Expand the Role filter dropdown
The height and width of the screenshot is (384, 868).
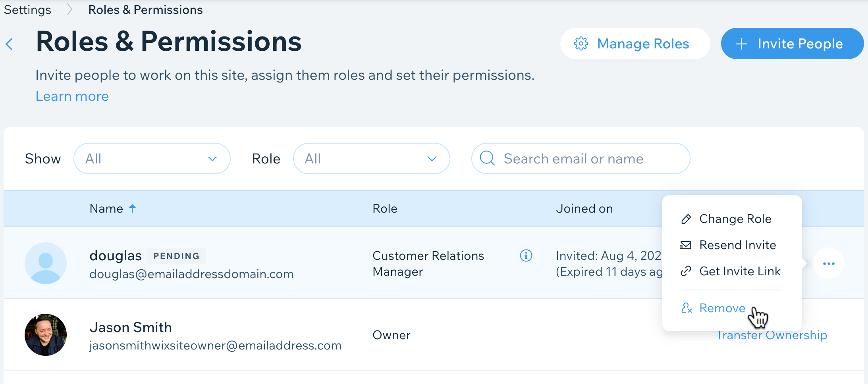click(371, 159)
